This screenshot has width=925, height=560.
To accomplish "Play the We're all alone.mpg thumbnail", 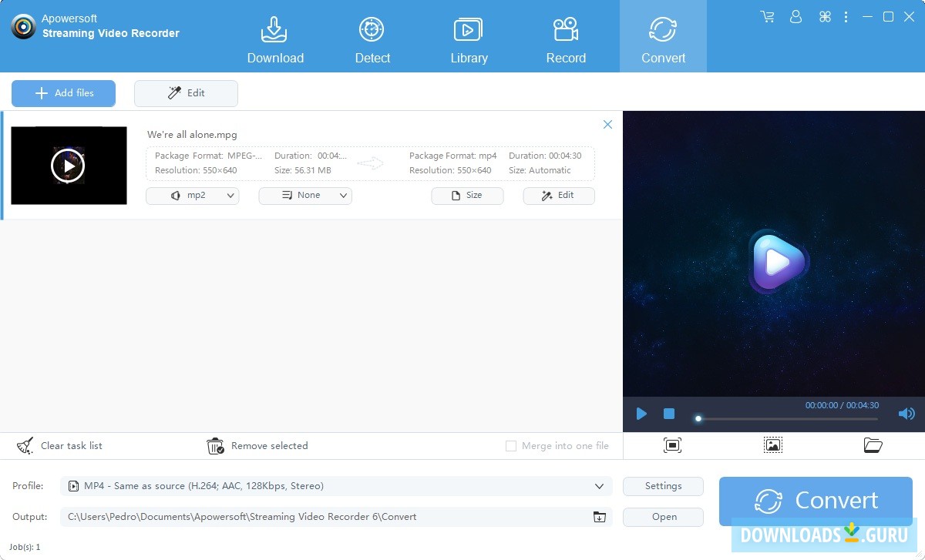I will [x=68, y=166].
